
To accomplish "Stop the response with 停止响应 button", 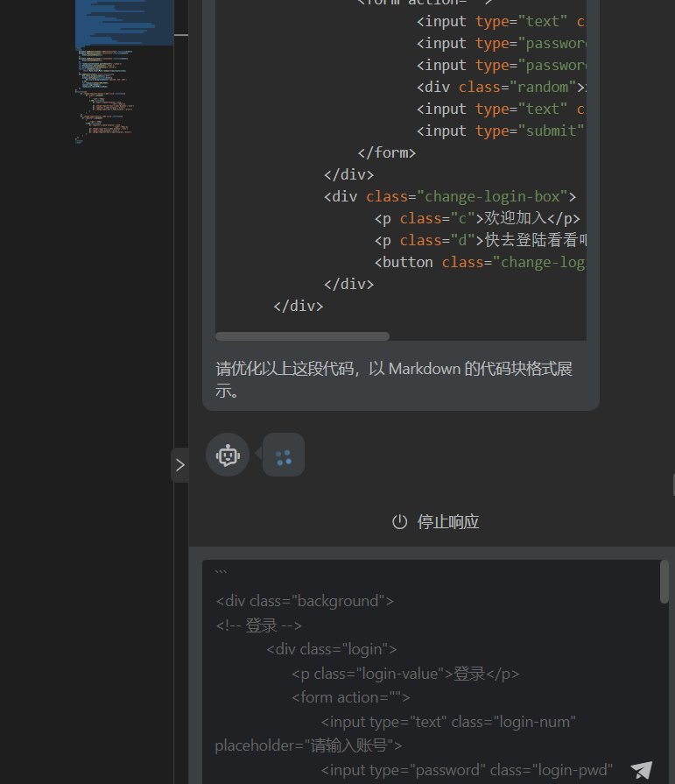I will coord(436,522).
